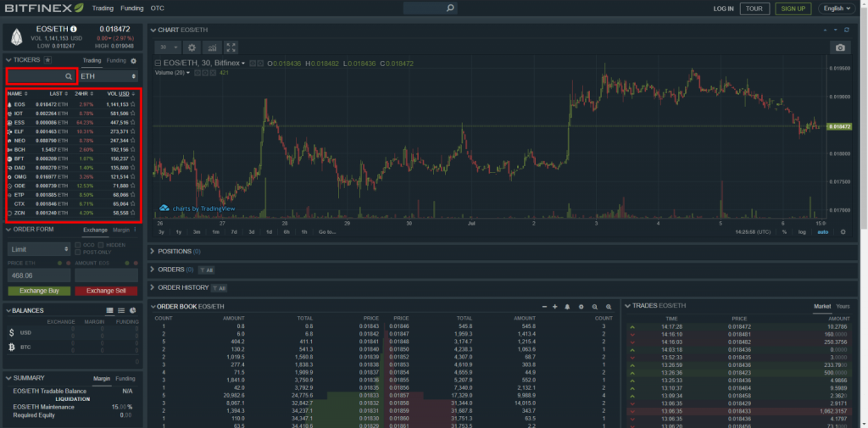Click the TOUR button
Screen dimensions: 868x428
(754, 8)
